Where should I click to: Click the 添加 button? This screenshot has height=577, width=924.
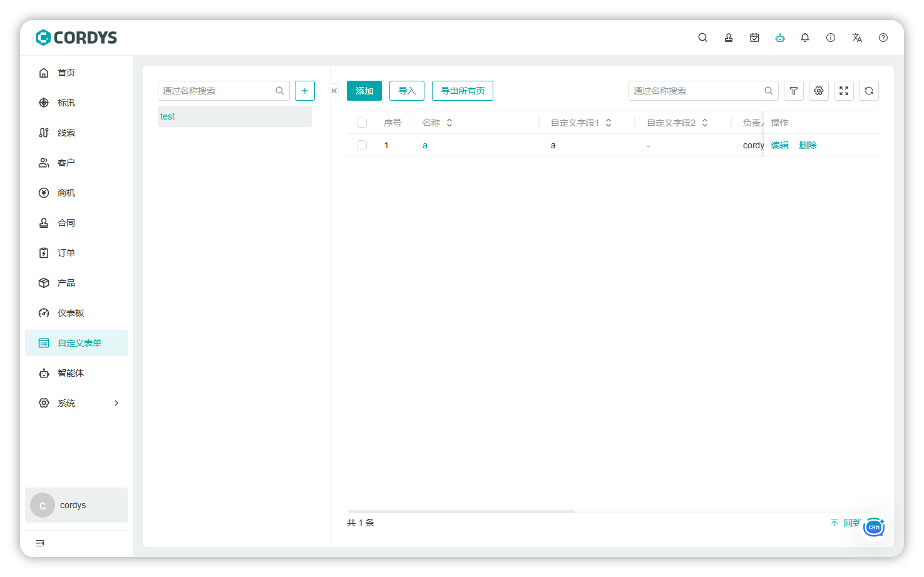click(364, 91)
